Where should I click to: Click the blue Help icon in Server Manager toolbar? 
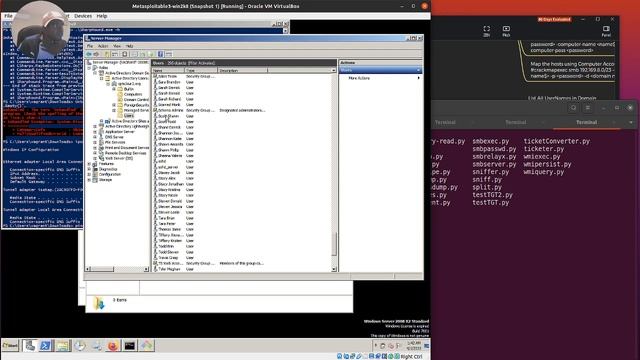pos(160,54)
